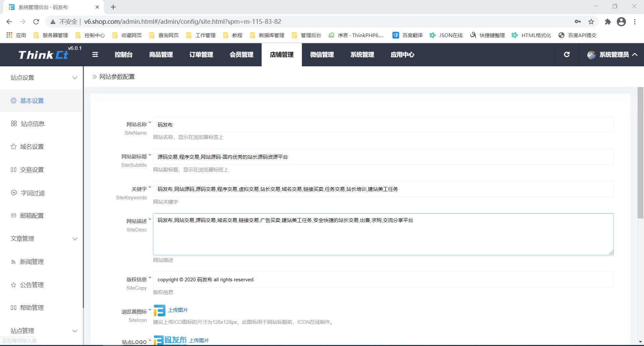This screenshot has height=346, width=644.
Task: Open the 系统管理员 user dropdown
Action: [612, 55]
